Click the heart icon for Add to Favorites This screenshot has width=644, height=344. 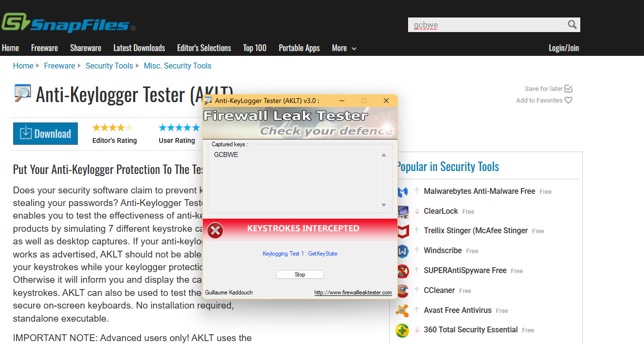tap(569, 100)
